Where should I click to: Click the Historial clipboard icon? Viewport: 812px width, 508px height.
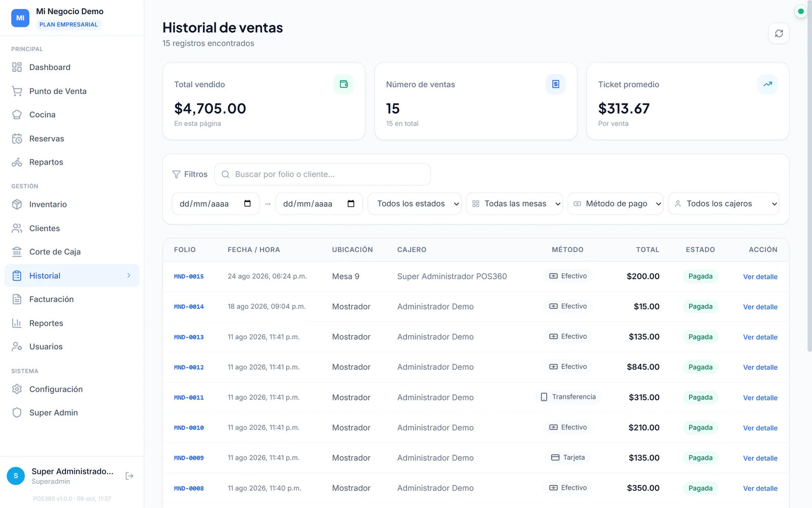17,276
